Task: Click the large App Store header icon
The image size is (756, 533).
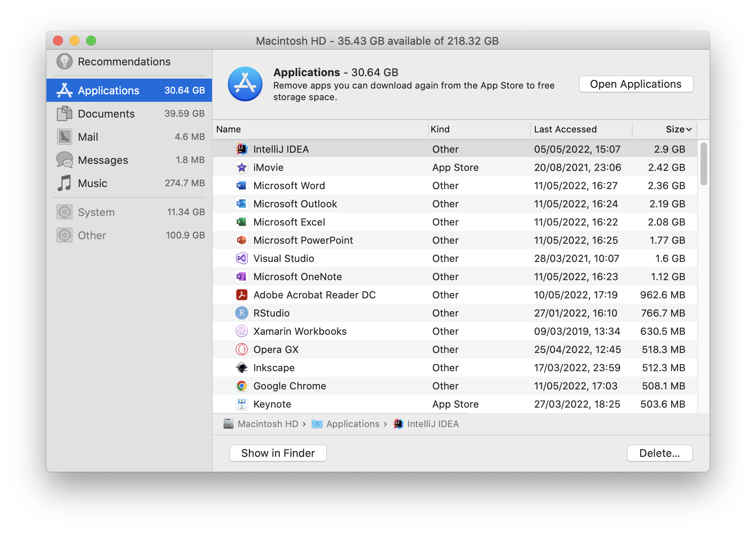Action: tap(245, 84)
